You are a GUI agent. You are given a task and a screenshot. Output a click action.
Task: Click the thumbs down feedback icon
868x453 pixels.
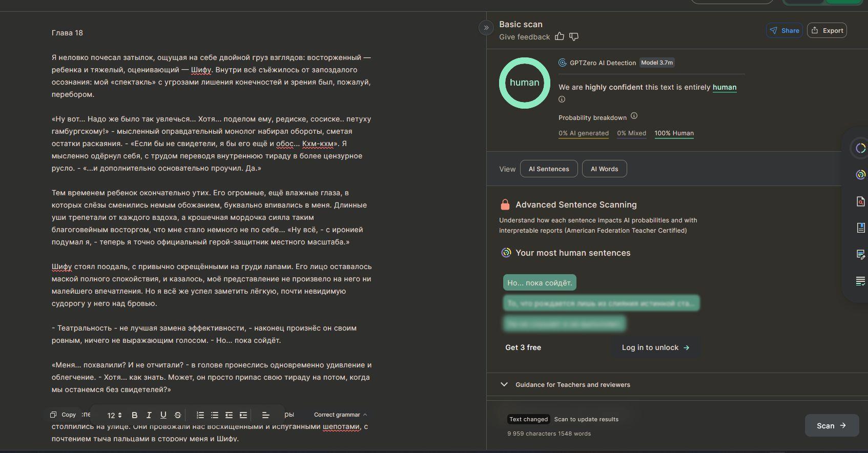(574, 36)
